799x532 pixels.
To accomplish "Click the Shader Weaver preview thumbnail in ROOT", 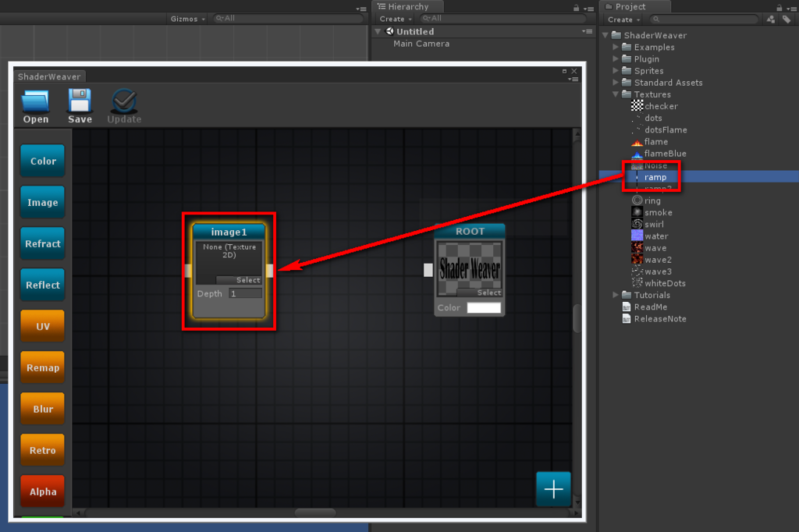I will (470, 267).
